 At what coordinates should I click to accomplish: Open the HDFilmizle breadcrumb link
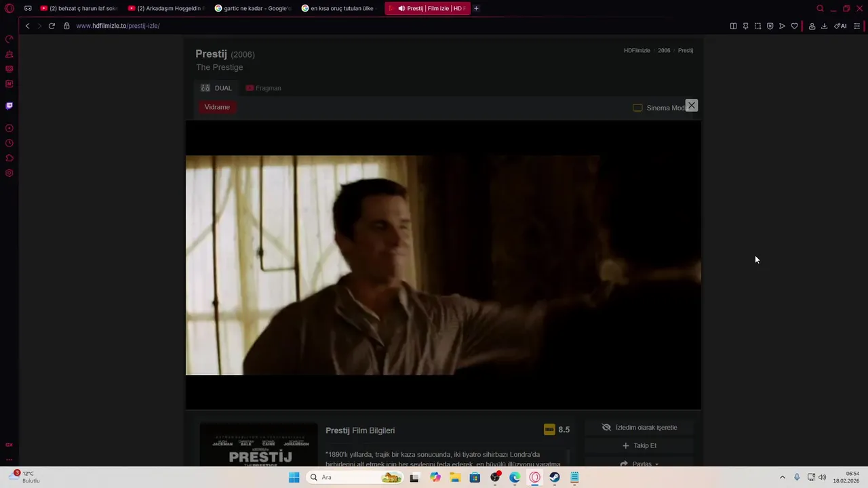coord(637,51)
